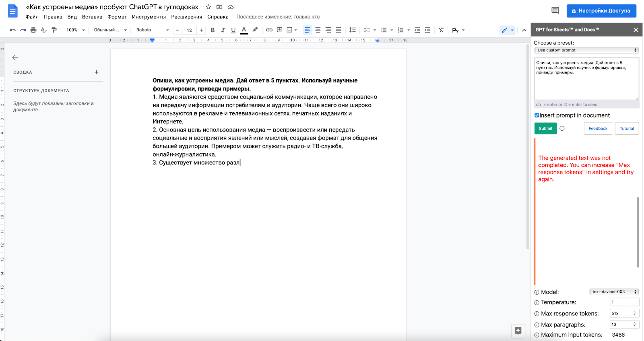Open the Вставка menu

pyautogui.click(x=92, y=17)
